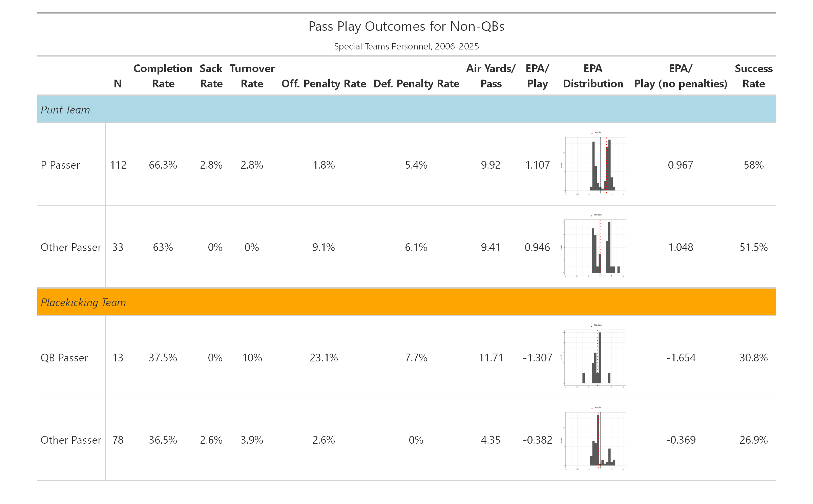Click the Sack Rate column header
This screenshot has width=813, height=504.
click(211, 76)
